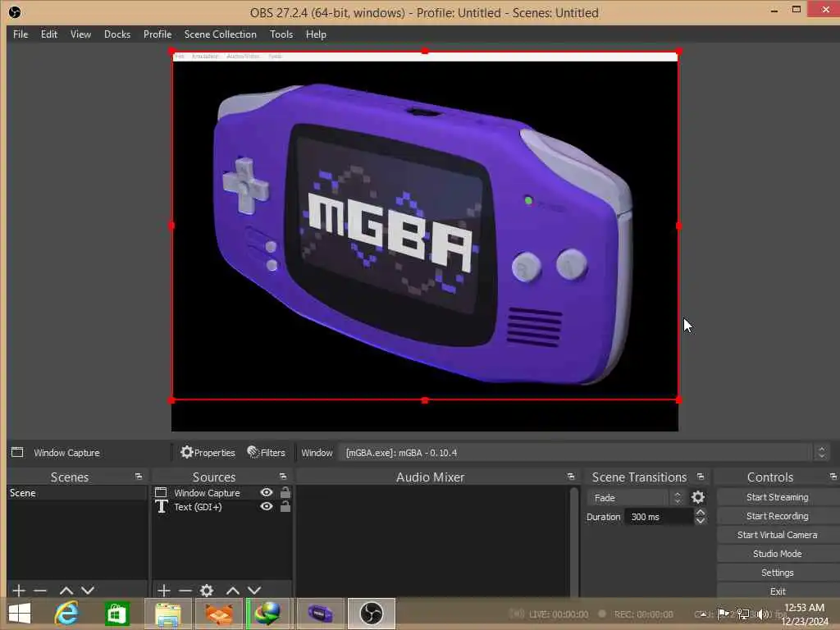Lock the Text (GDI+) source
Viewport: 840px width, 630px height.
click(x=285, y=506)
